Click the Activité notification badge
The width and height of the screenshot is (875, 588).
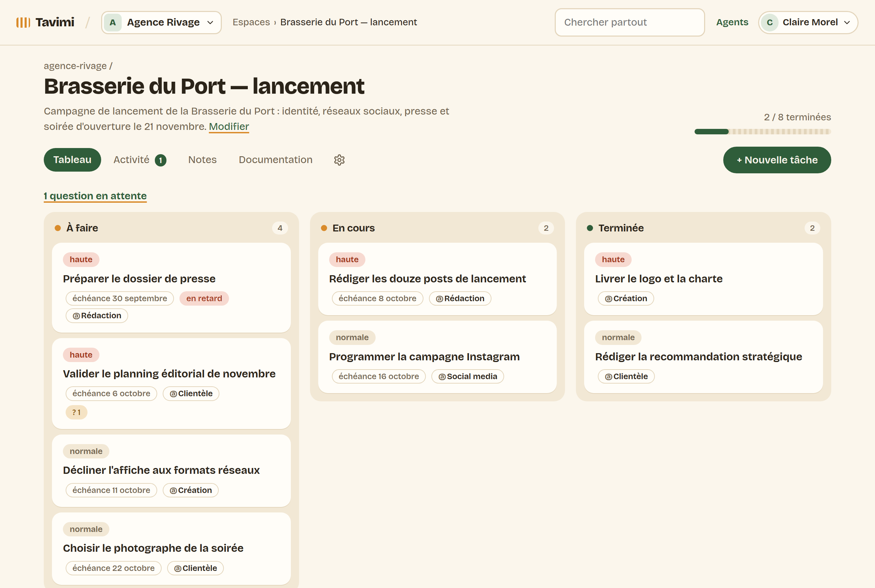[160, 160]
